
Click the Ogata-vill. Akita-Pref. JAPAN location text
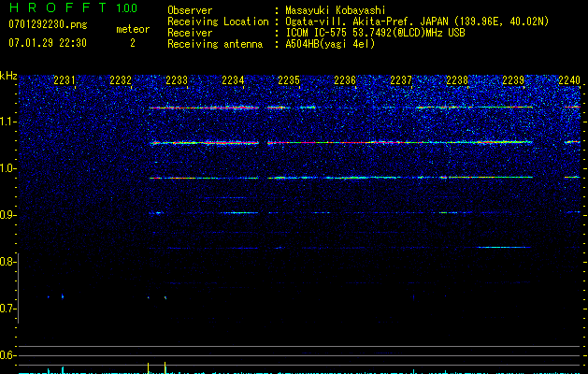pyautogui.click(x=417, y=22)
